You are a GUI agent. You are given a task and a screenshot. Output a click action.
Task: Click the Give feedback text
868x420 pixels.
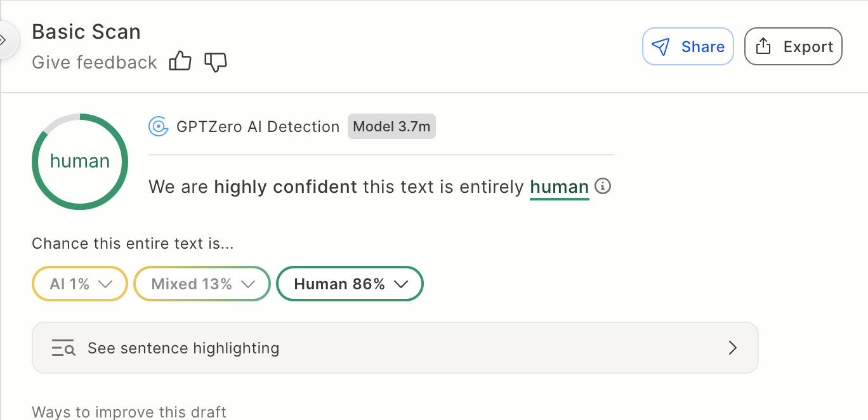click(95, 62)
